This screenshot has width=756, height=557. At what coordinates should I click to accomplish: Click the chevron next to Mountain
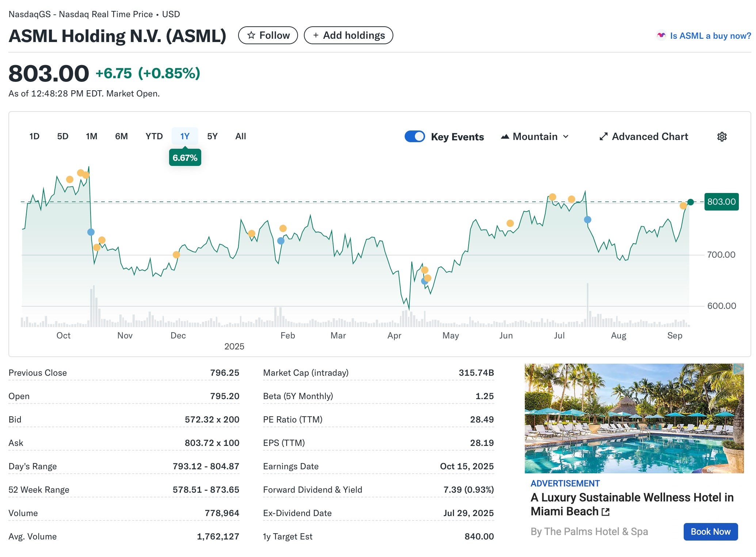[566, 137]
